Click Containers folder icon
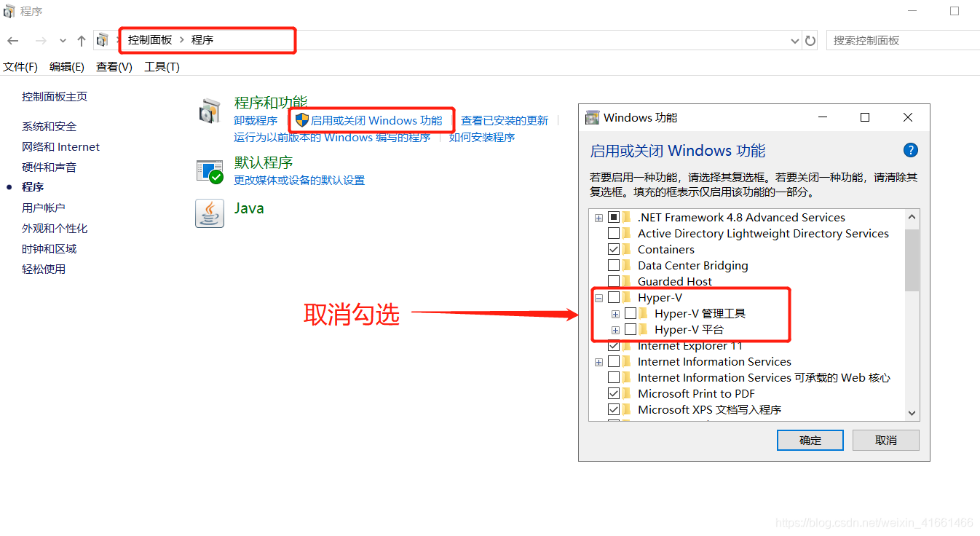Viewport: 980px width, 536px height. [x=627, y=250]
